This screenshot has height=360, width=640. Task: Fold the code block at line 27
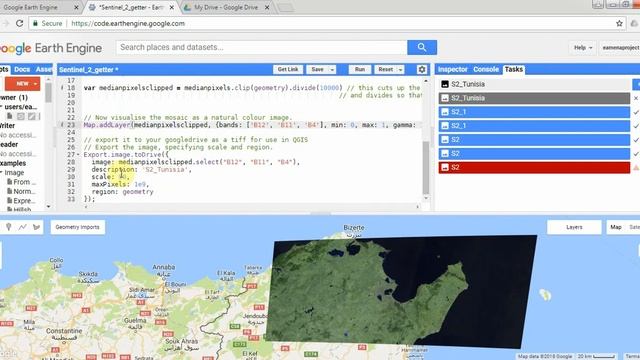click(78, 155)
